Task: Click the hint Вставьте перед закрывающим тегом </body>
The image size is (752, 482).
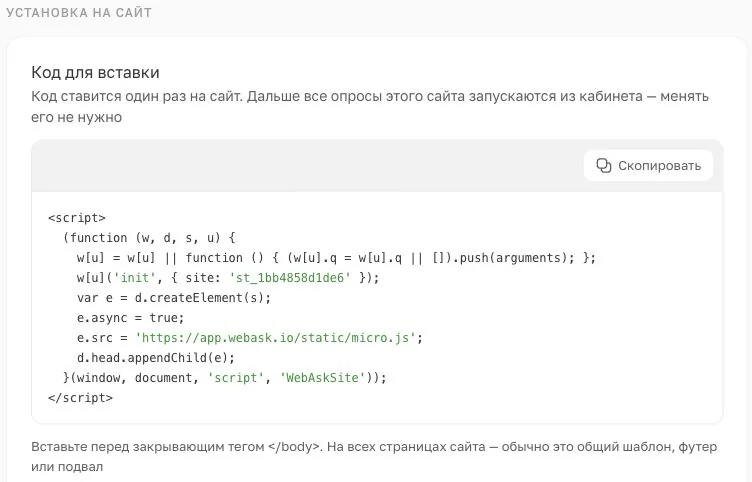Action: point(374,457)
